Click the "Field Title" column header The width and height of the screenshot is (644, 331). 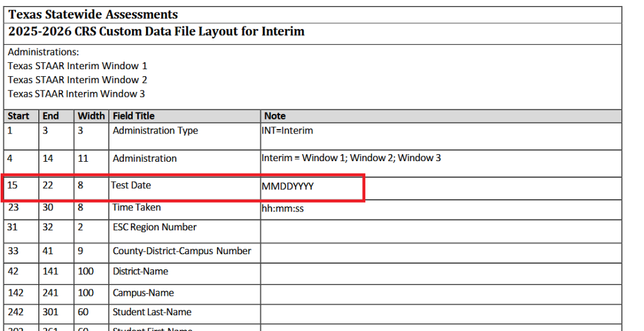pos(133,116)
